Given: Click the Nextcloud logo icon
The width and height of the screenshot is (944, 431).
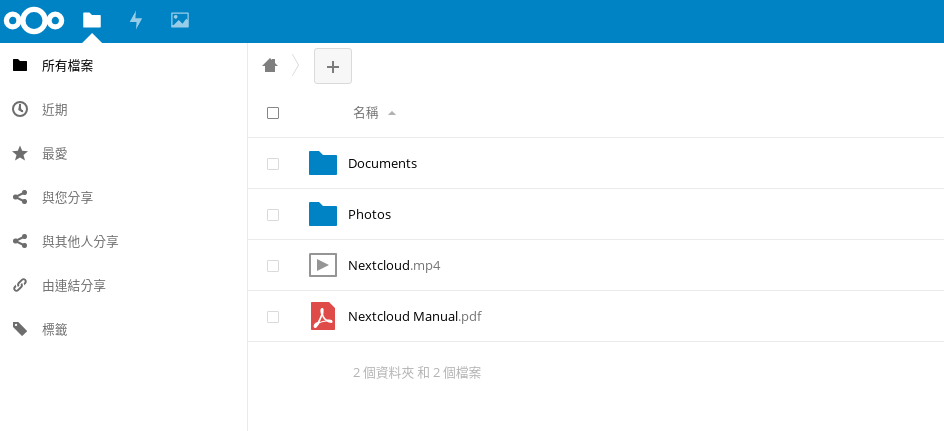Looking at the screenshot, I should tap(34, 20).
